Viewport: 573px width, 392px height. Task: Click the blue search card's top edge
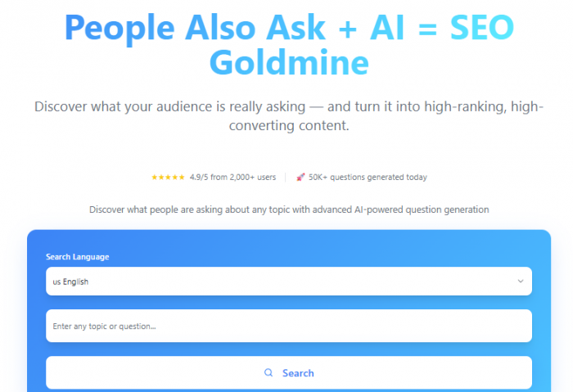click(288, 232)
